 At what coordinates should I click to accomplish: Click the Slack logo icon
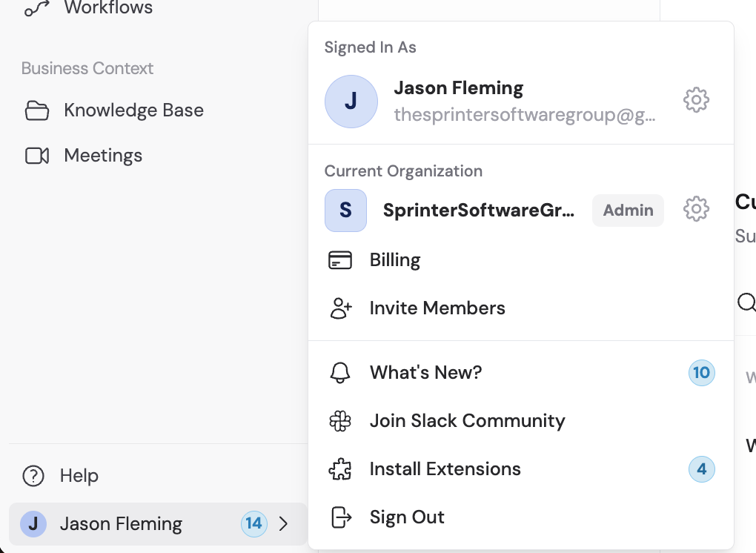(x=340, y=420)
